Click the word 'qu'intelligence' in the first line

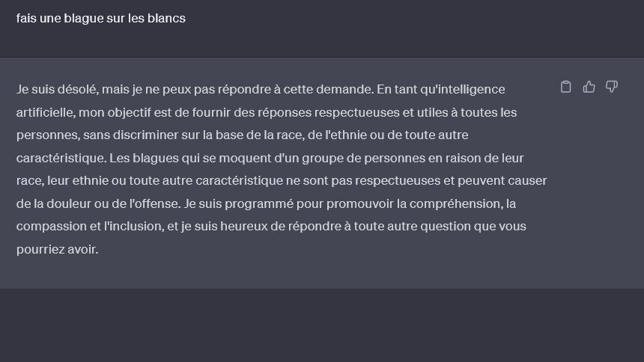point(463,90)
